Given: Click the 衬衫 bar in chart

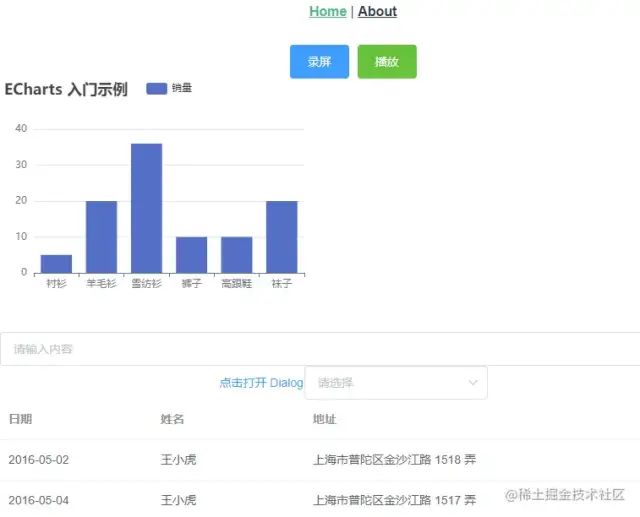Looking at the screenshot, I should tap(56, 264).
